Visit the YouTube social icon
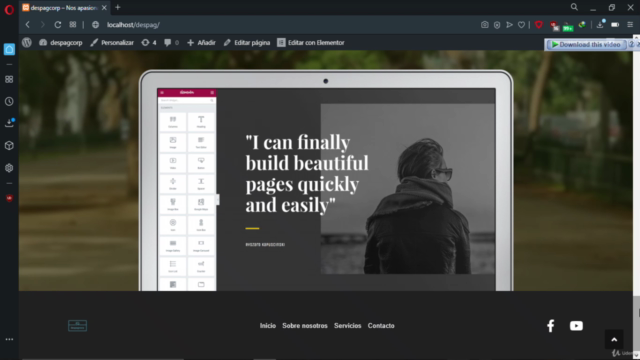 (x=576, y=326)
